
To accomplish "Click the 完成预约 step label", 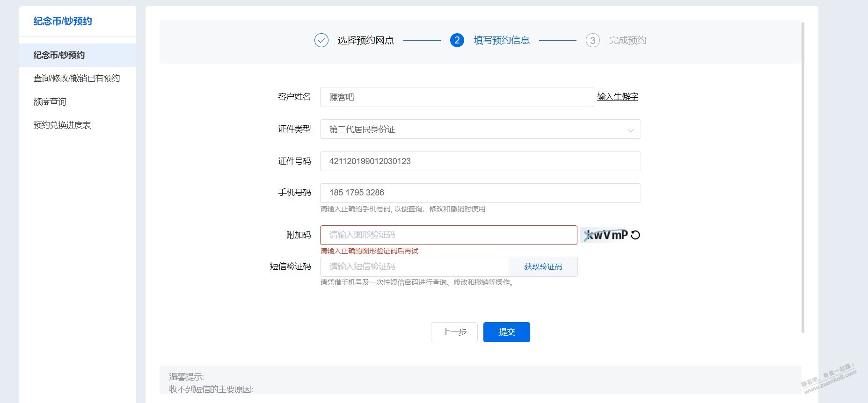I will point(628,41).
